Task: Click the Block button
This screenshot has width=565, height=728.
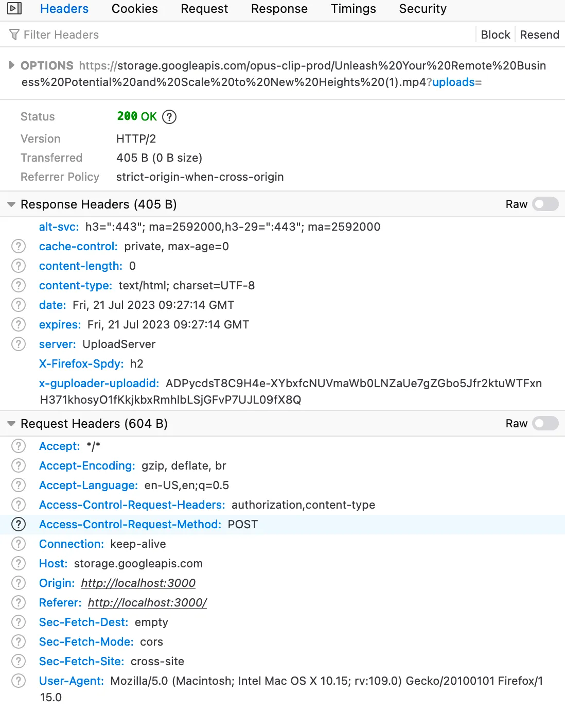Action: (x=496, y=34)
